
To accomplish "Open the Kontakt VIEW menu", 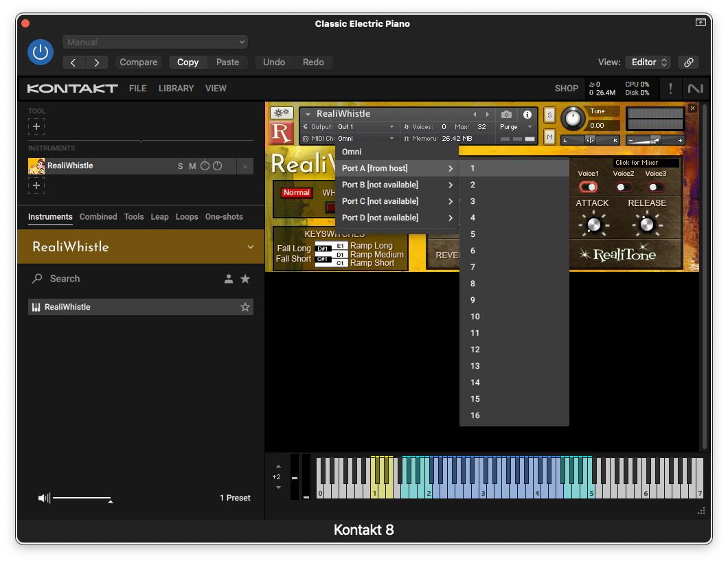I will [216, 88].
